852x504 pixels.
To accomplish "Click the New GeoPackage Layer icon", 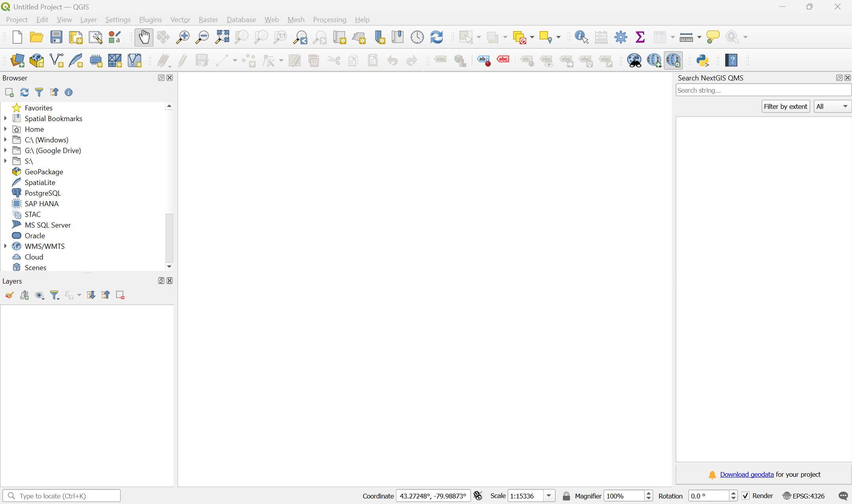I will point(37,60).
